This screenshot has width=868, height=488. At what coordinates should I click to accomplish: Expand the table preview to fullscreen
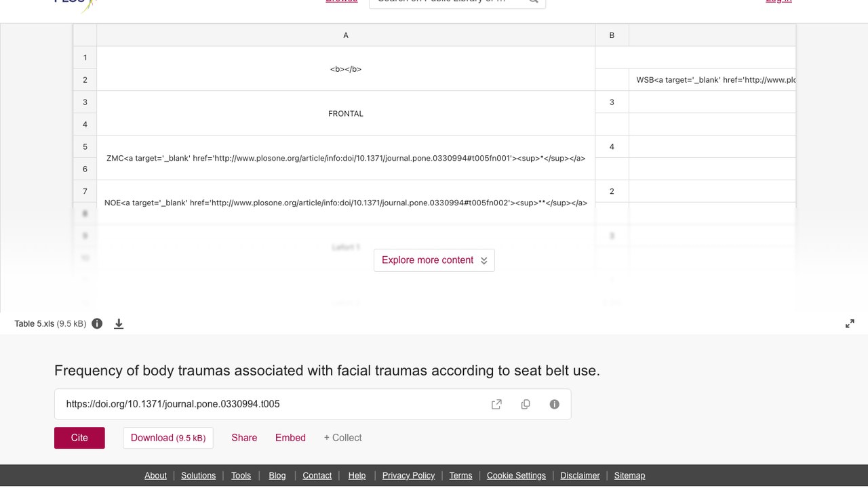850,324
